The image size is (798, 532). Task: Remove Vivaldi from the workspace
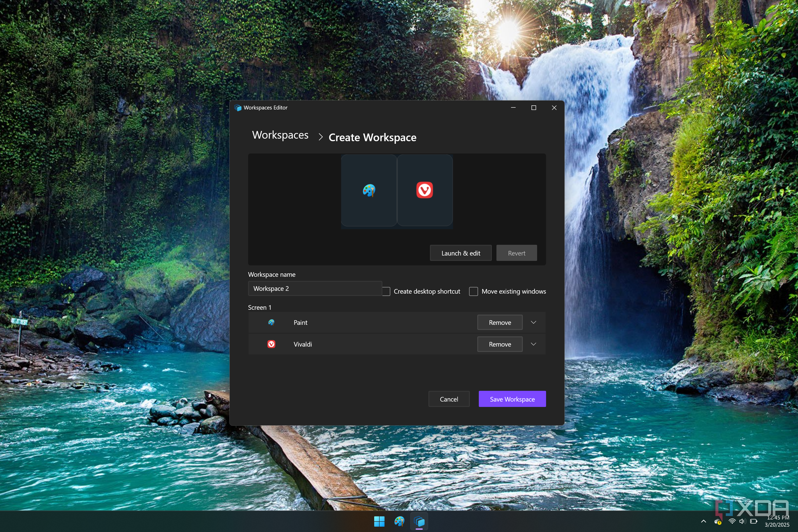[x=500, y=344]
